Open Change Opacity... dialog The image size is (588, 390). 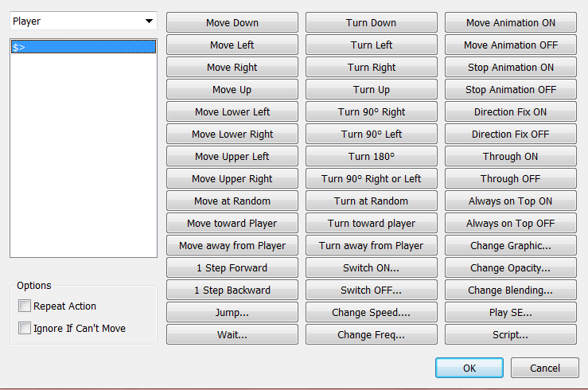[x=510, y=267]
